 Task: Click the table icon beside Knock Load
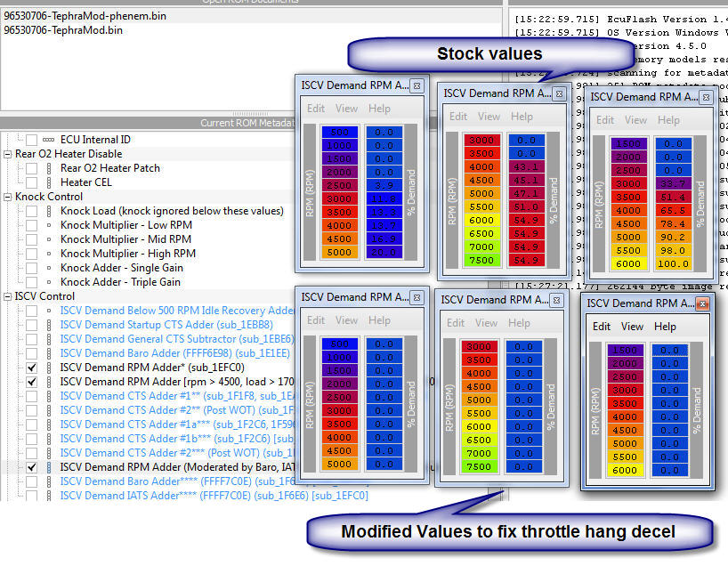point(48,211)
